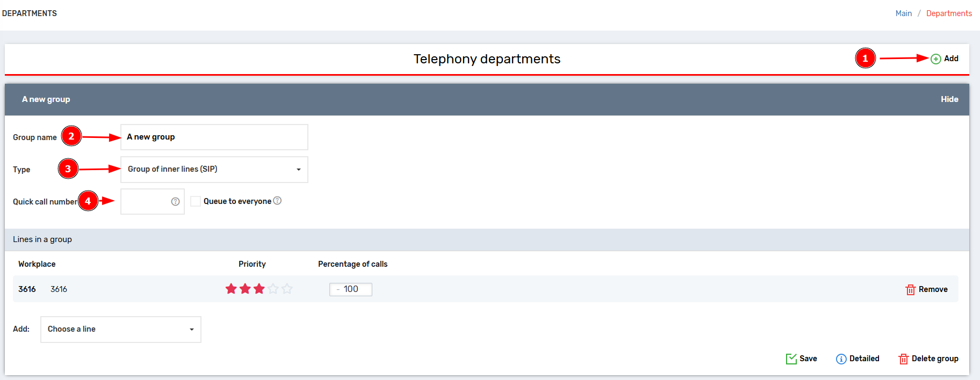This screenshot has width=980, height=380.
Task: Hide the new group panel
Action: (949, 99)
